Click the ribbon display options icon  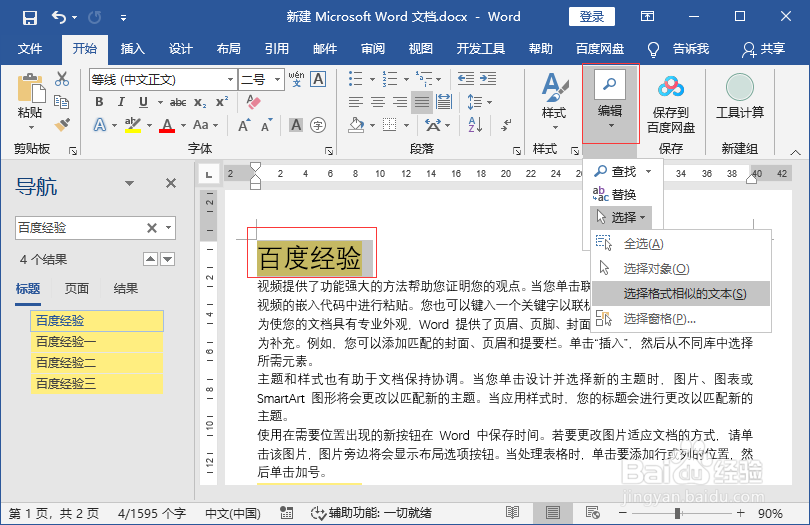click(x=647, y=17)
